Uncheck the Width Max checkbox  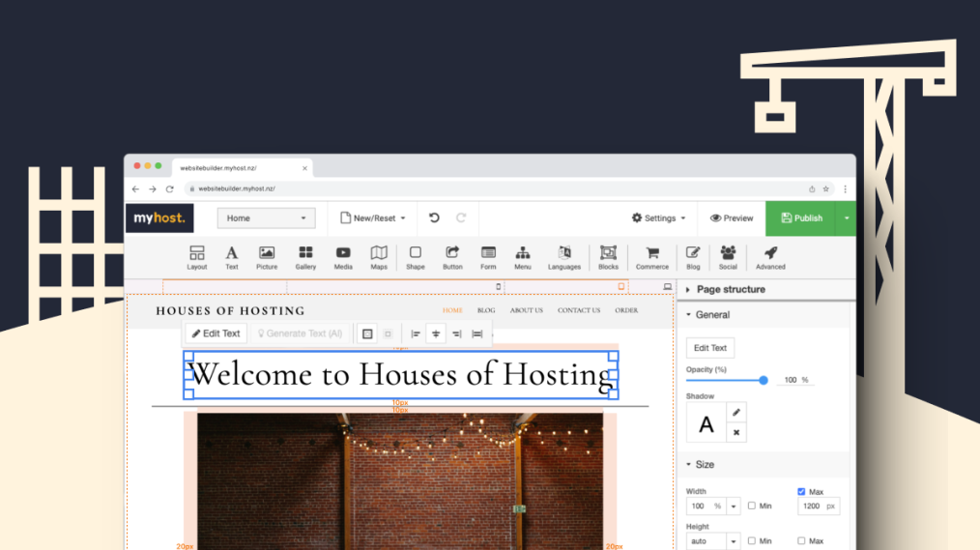[801, 492]
